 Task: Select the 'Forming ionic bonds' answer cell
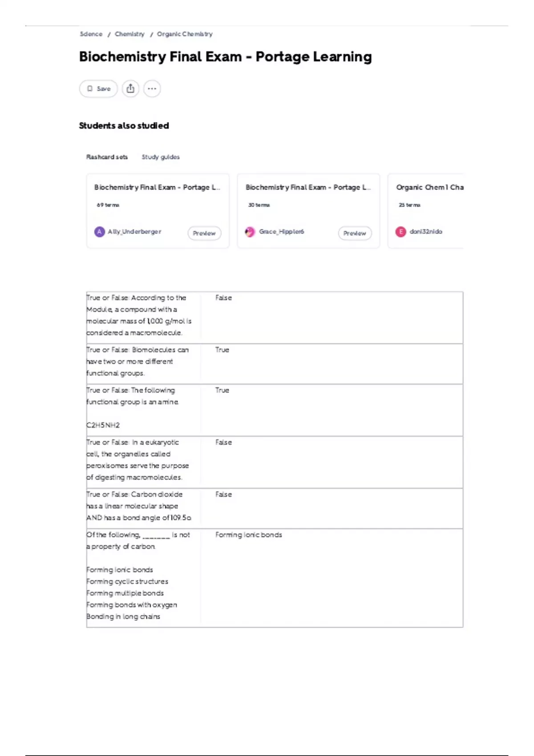(x=249, y=535)
